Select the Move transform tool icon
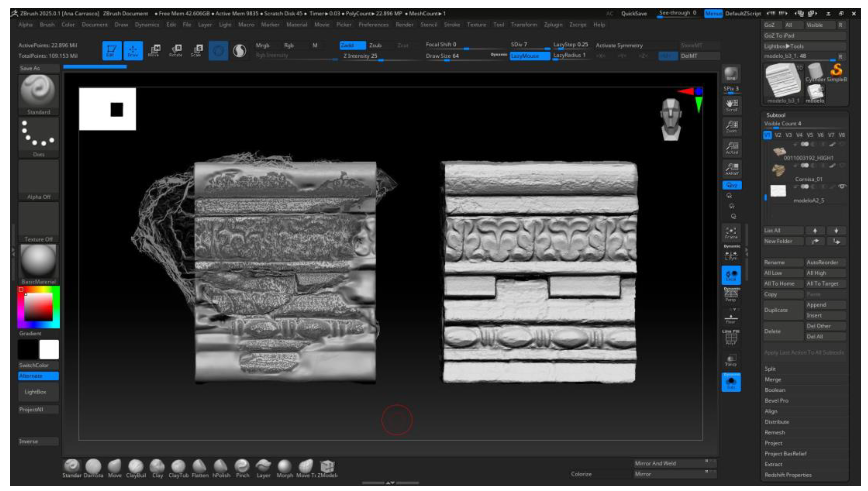This screenshot has width=868, height=491. 154,50
